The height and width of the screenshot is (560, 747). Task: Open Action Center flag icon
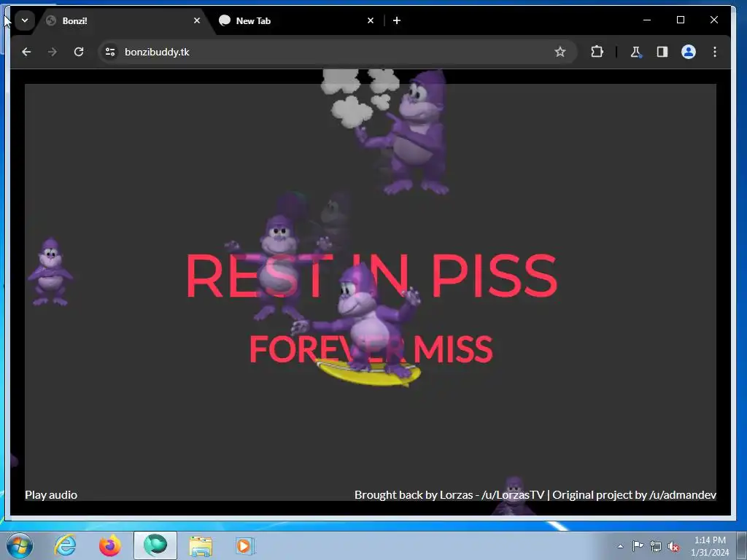638,546
